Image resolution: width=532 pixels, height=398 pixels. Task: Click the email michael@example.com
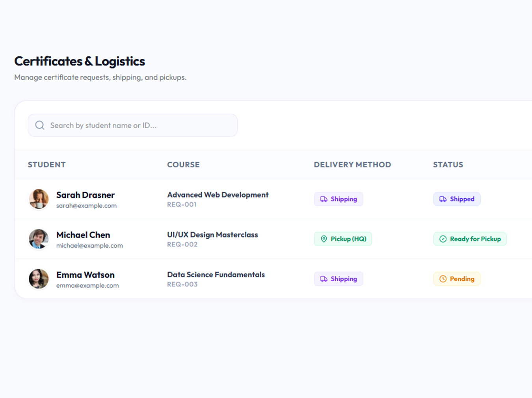pyautogui.click(x=89, y=245)
